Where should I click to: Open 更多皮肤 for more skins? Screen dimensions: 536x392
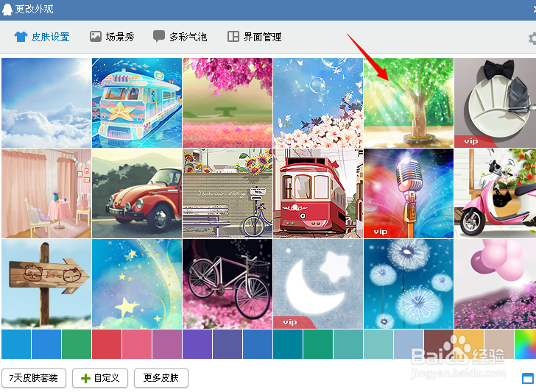tap(161, 378)
